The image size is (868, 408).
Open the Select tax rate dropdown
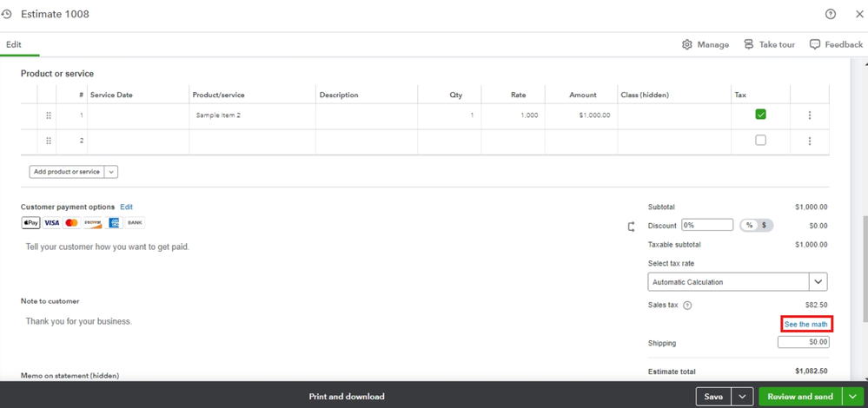[738, 282]
